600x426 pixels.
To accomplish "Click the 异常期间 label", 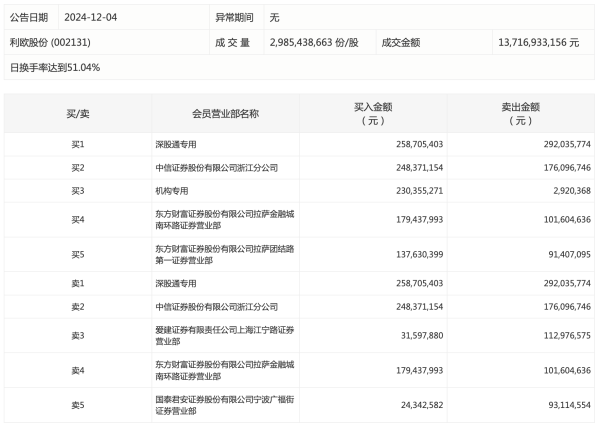I will coord(234,17).
